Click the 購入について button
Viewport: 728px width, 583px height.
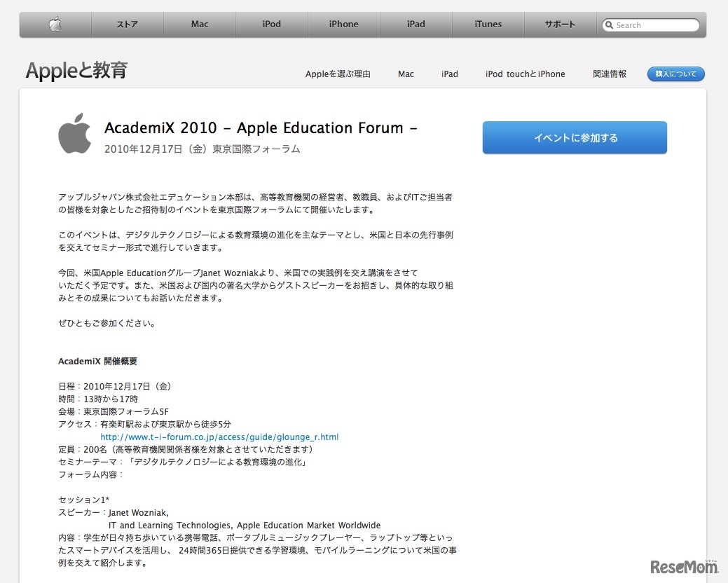click(675, 73)
